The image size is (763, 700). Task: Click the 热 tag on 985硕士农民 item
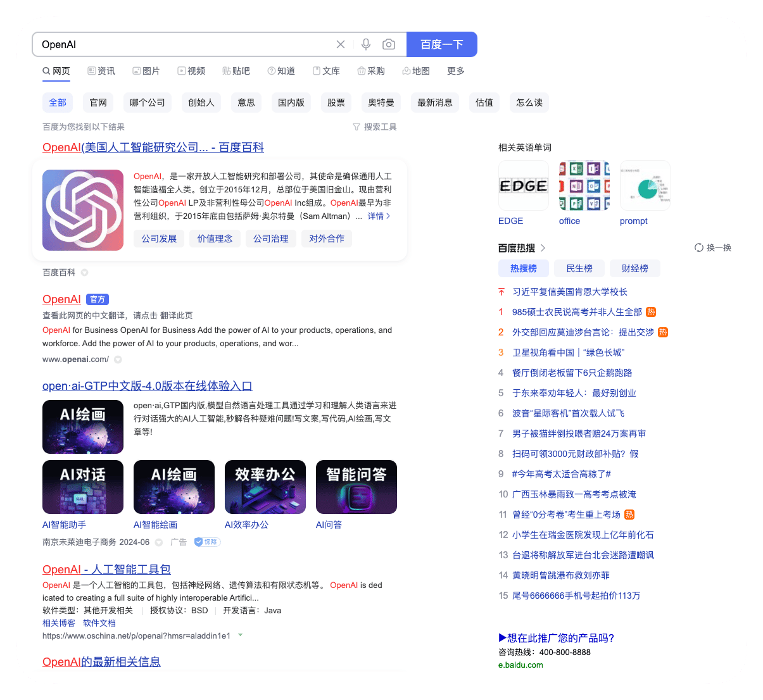pos(651,312)
